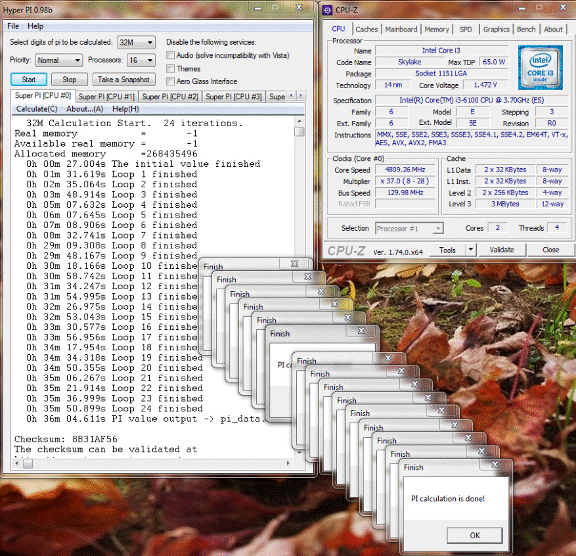Switch to the Memory tab

point(436,29)
